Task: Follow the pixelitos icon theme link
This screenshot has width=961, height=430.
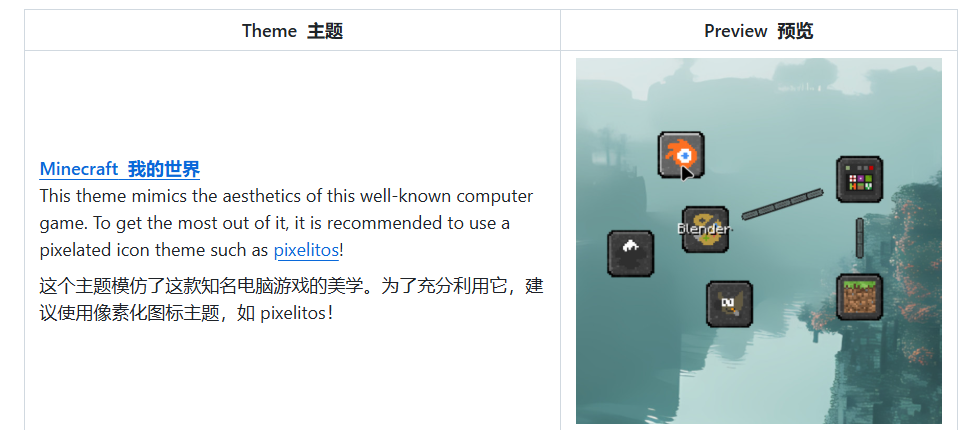Action: [306, 250]
